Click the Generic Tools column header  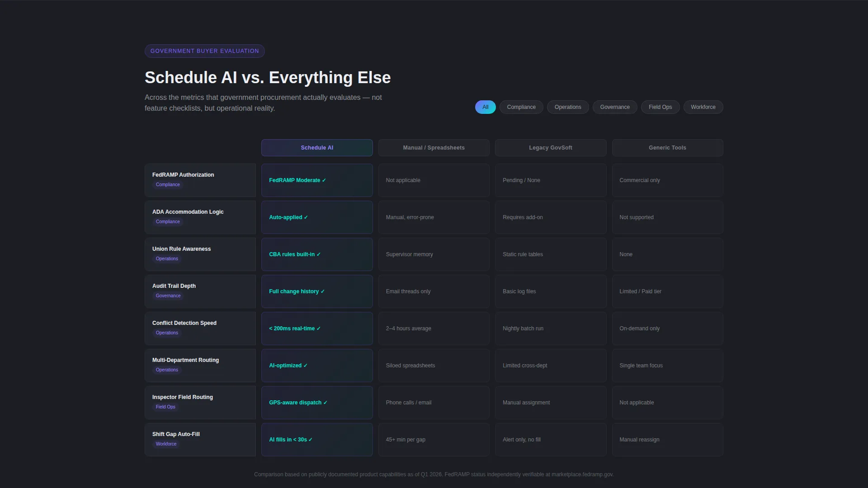(667, 148)
